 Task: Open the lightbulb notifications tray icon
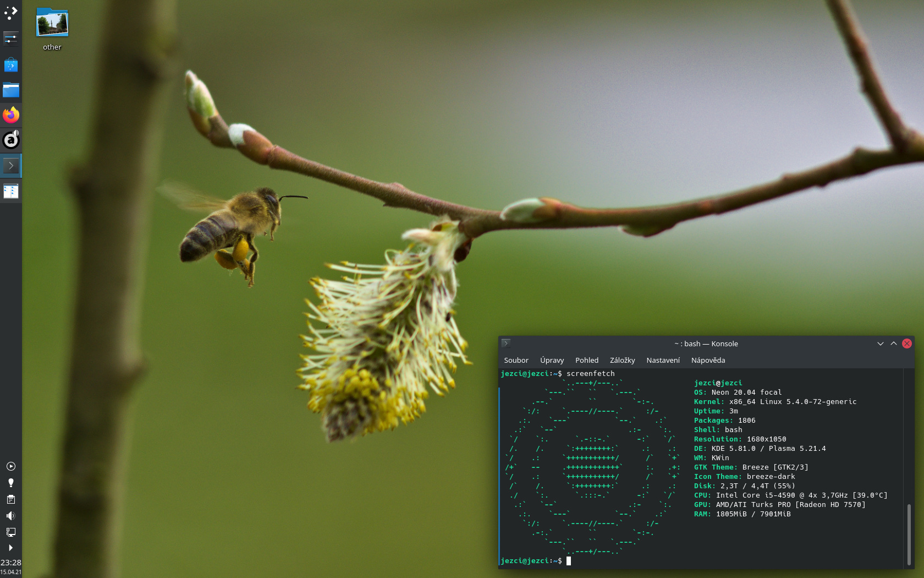(x=11, y=483)
